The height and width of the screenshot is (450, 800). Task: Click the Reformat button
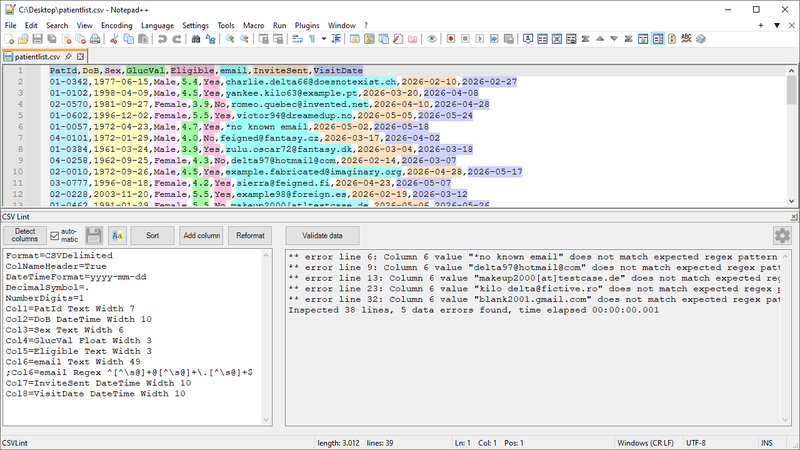coord(250,236)
